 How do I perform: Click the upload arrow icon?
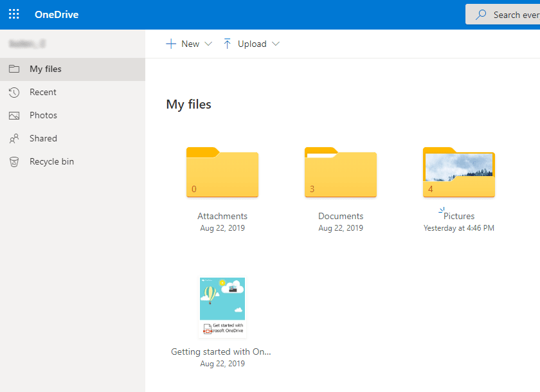point(227,44)
